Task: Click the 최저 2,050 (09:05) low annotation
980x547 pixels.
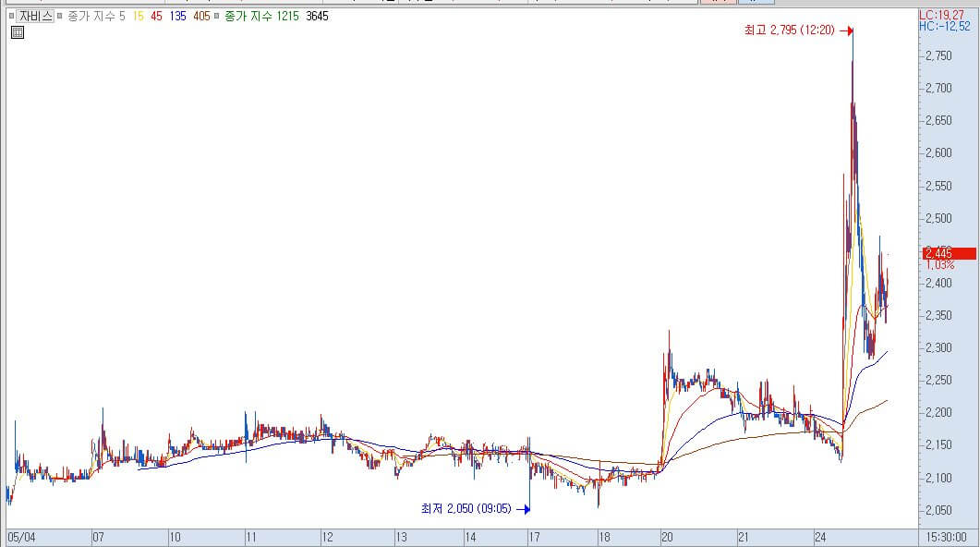Action: click(466, 509)
